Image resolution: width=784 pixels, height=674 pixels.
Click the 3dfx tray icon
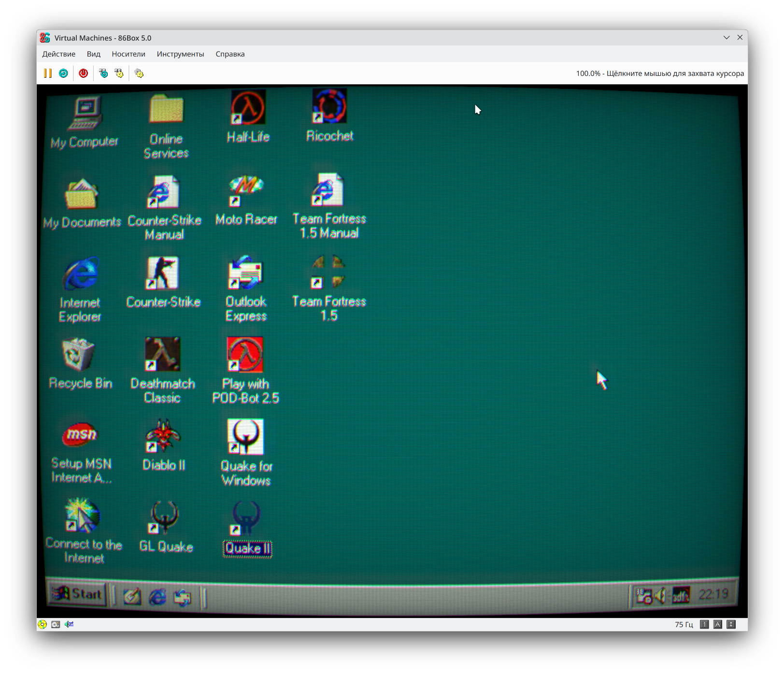coord(681,595)
